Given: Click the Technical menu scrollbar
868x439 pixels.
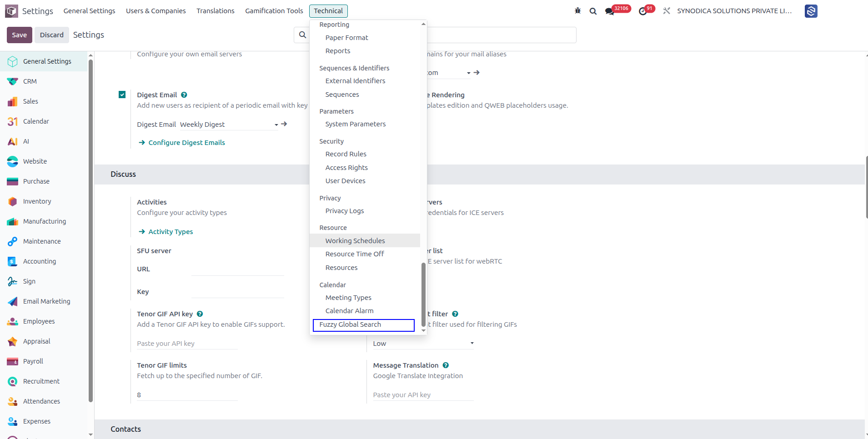Looking at the screenshot, I should (423, 294).
